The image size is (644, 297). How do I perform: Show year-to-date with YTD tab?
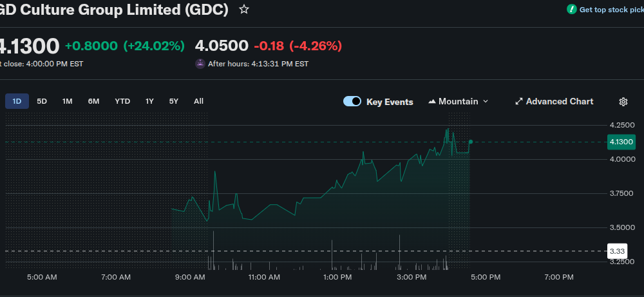pos(122,101)
